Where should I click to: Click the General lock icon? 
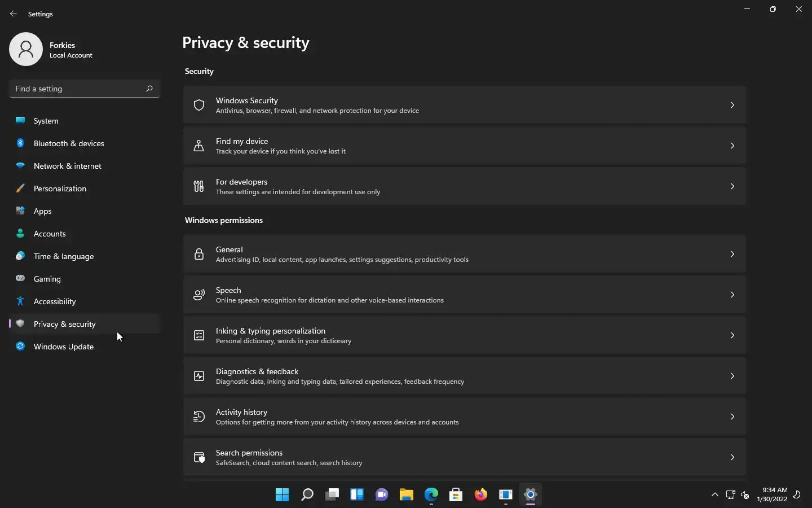pyautogui.click(x=199, y=254)
